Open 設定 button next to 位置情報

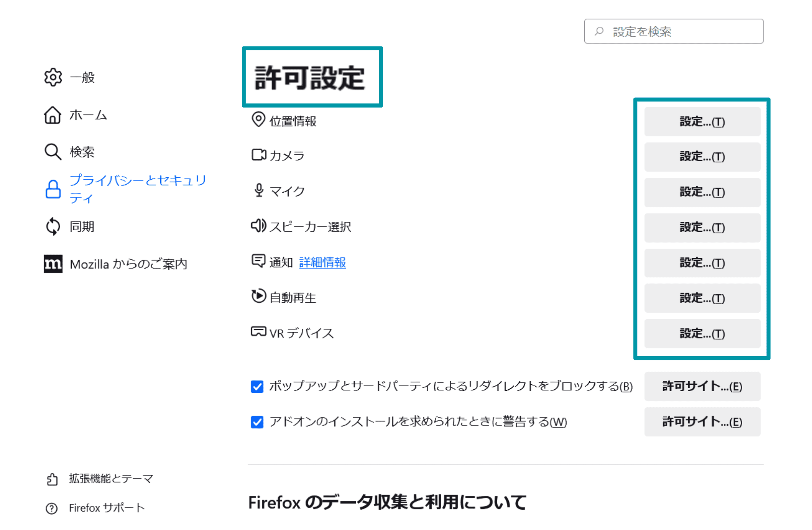(x=702, y=121)
